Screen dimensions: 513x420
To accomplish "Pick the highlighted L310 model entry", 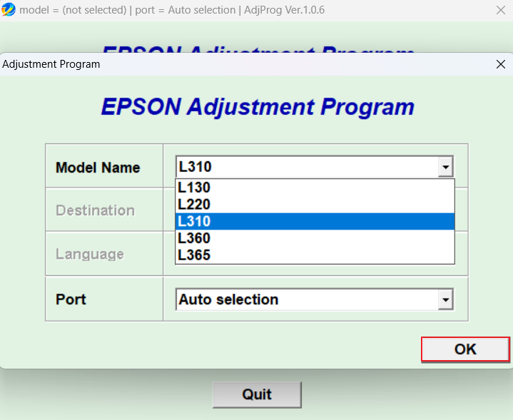I will [x=314, y=222].
